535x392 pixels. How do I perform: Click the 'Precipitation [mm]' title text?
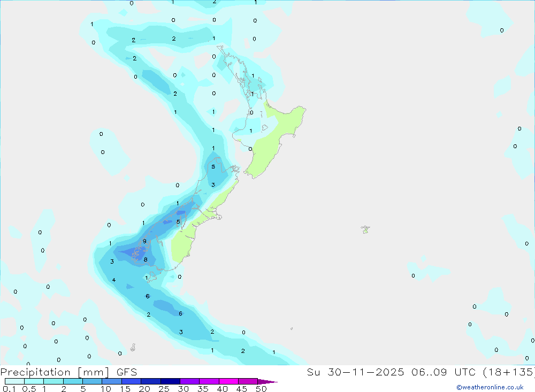pyautogui.click(x=55, y=372)
